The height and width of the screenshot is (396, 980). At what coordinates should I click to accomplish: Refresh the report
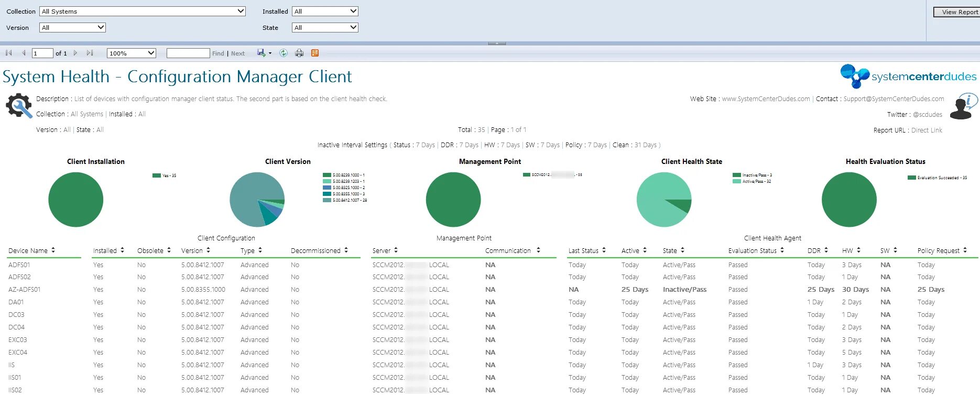click(284, 53)
